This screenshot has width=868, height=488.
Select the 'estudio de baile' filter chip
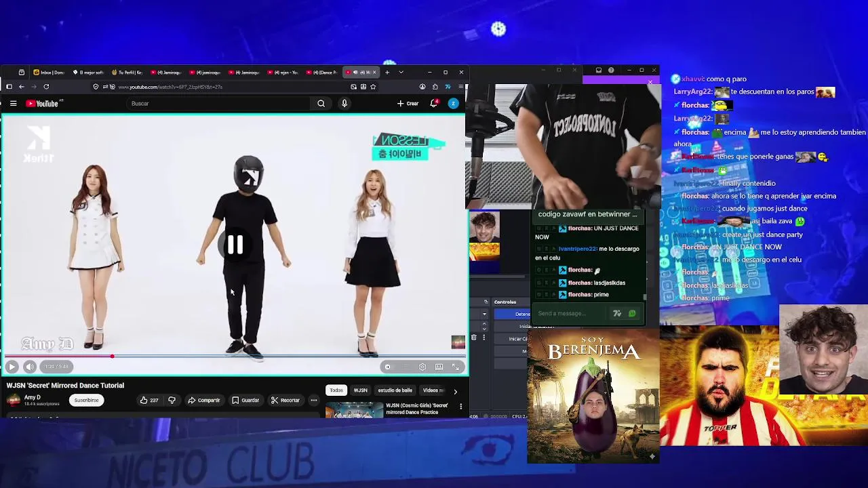click(395, 390)
